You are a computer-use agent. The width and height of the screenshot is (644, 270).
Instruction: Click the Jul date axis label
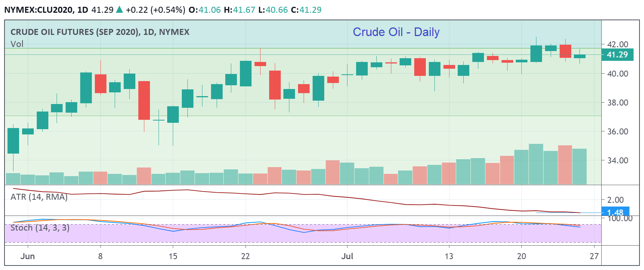point(347,256)
